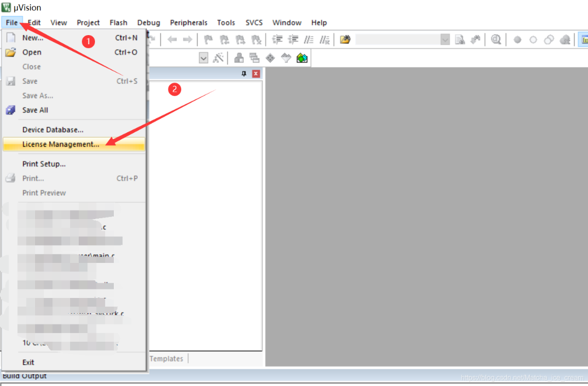Screen dimensions: 588x386
Task: Open Target Options magic wand icon
Action: (x=218, y=58)
